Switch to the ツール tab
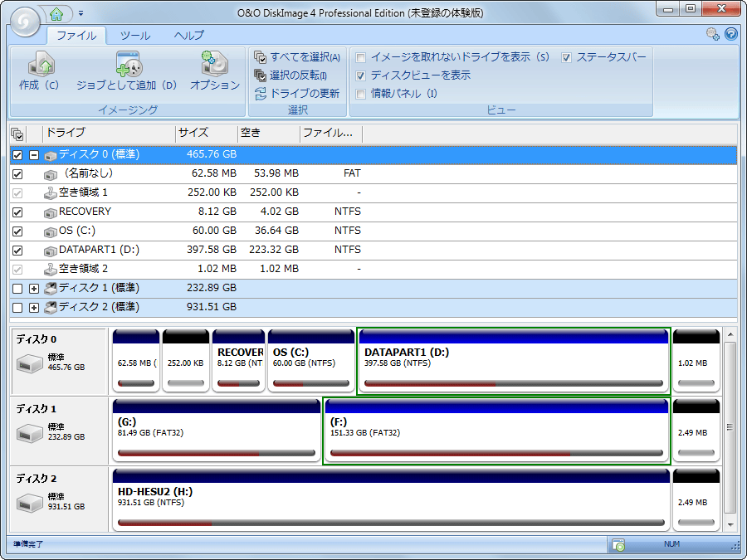Image resolution: width=747 pixels, height=560 pixels. pyautogui.click(x=134, y=36)
